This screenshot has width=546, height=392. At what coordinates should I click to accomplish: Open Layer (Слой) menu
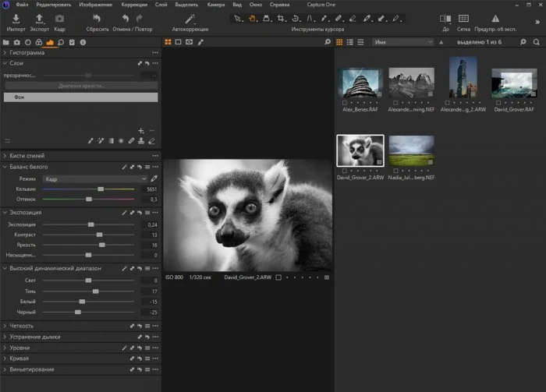click(161, 5)
